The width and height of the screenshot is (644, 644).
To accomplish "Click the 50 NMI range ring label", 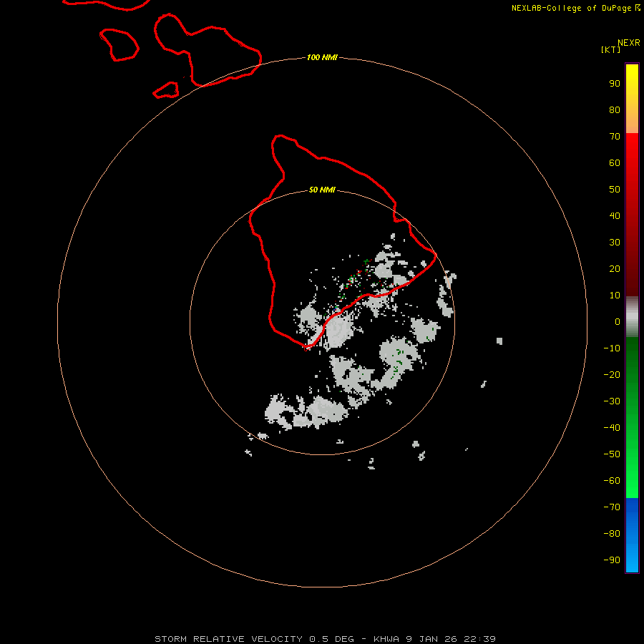I will [x=322, y=190].
